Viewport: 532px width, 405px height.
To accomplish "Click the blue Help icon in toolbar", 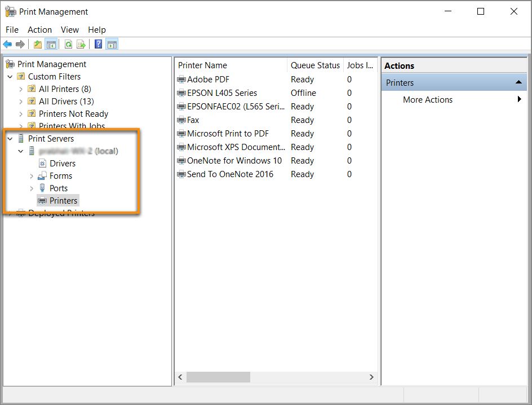I will pyautogui.click(x=97, y=44).
